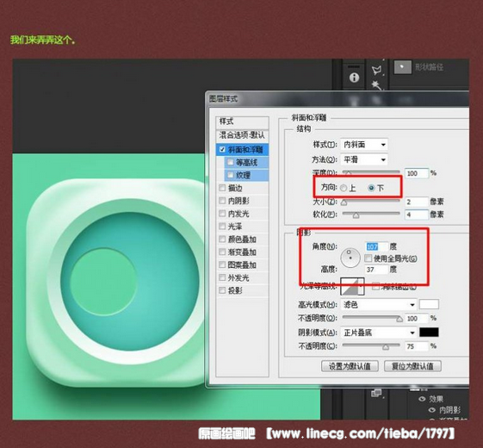Enable the 纹理 checkbox
483x448 pixels.
[x=230, y=175]
